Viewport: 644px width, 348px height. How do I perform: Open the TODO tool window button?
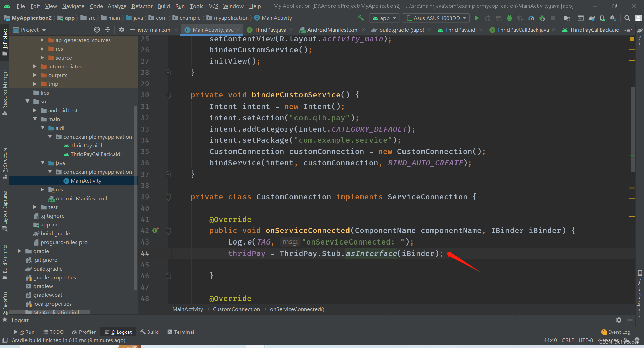point(53,332)
